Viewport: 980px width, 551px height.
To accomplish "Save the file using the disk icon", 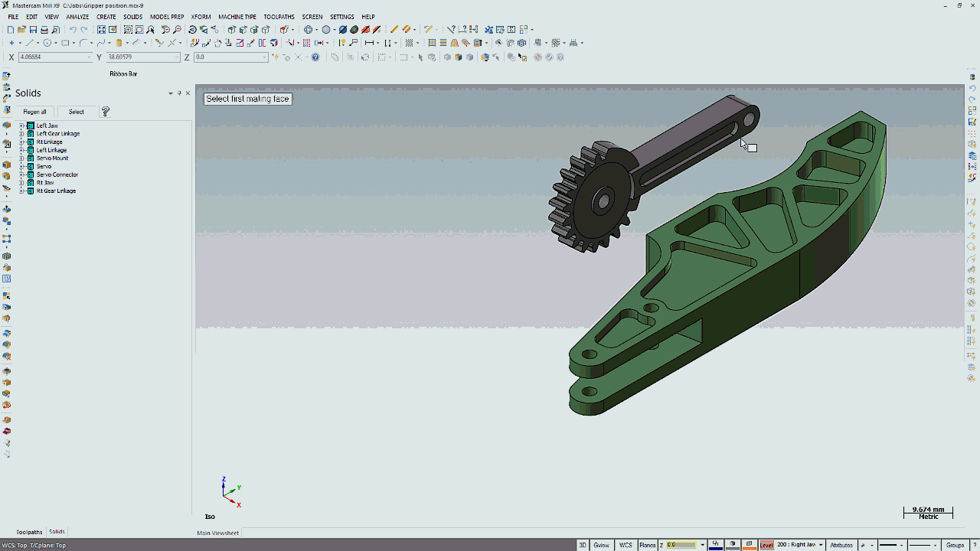I will pyautogui.click(x=33, y=30).
